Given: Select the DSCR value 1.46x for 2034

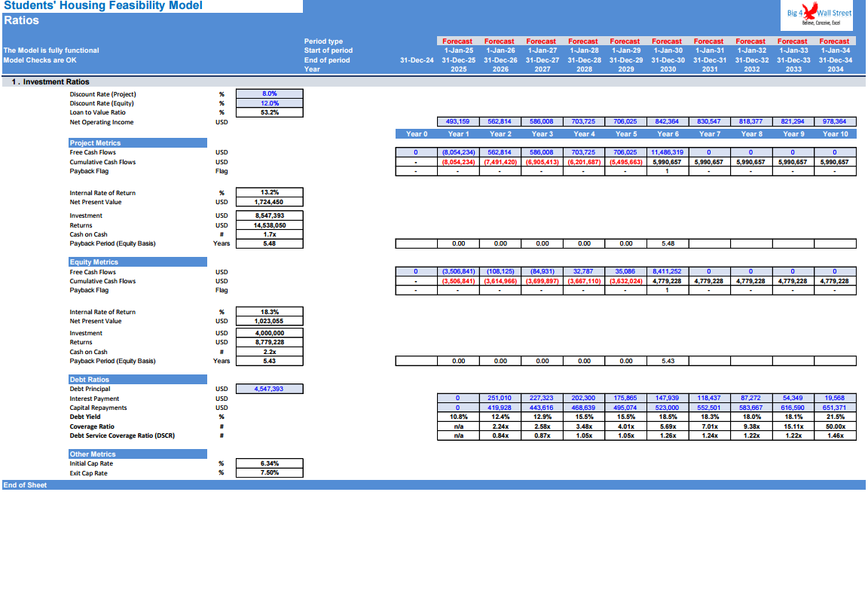Looking at the screenshot, I should click(835, 435).
